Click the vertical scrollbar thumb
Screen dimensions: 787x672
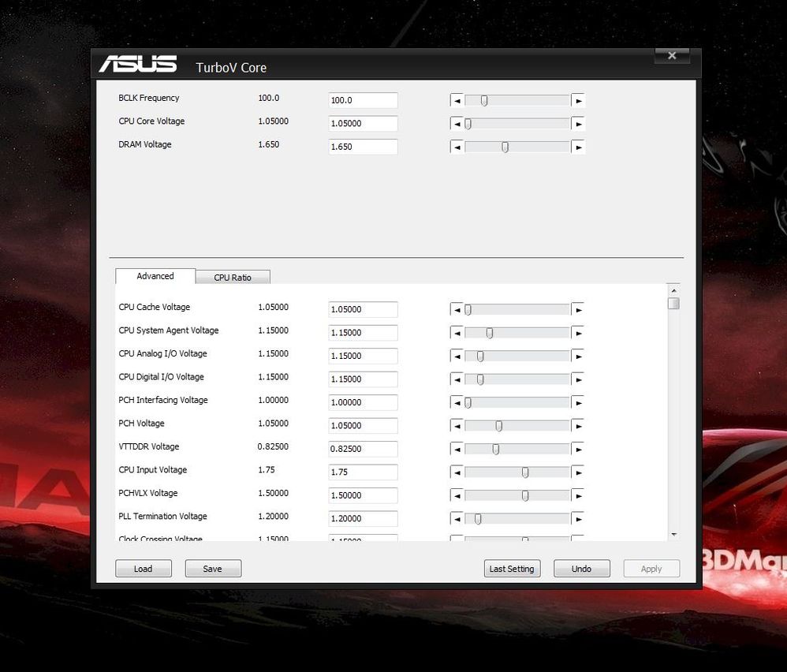click(674, 303)
